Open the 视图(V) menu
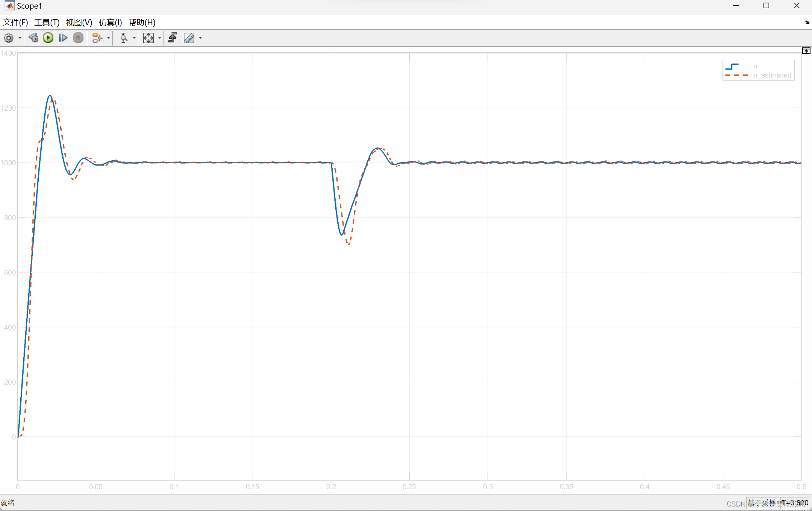Screen dimensions: 812x511 (79, 23)
